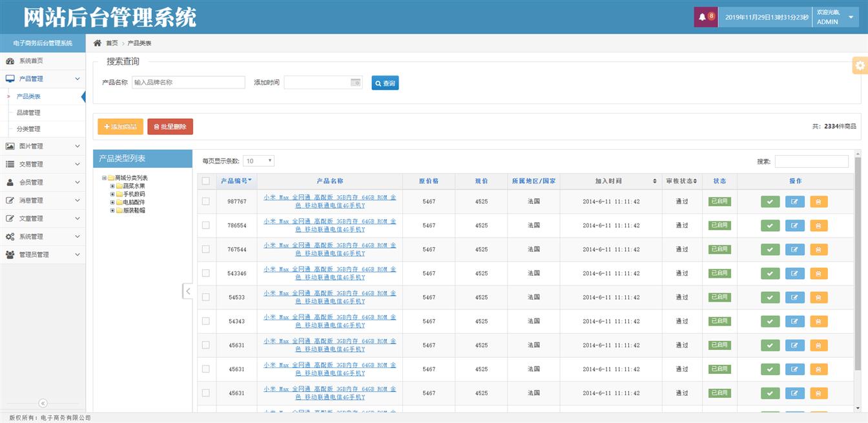The width and height of the screenshot is (868, 423).
Task: Expand the 蔬菜水果 tree node
Action: click(x=112, y=186)
